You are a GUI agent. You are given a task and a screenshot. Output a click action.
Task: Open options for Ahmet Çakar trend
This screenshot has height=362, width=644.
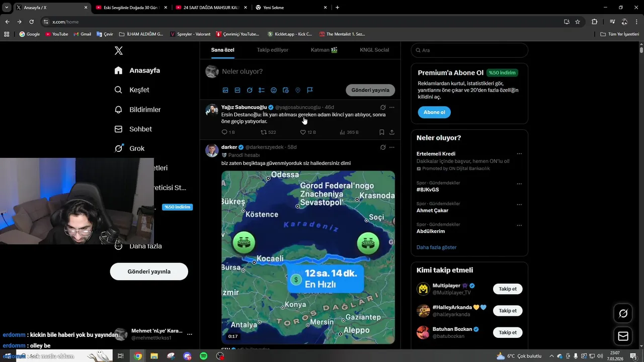[519, 205]
